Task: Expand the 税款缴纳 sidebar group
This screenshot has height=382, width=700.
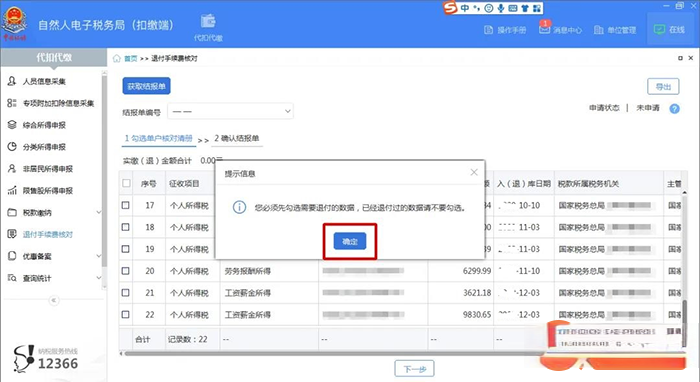Action: 99,212
